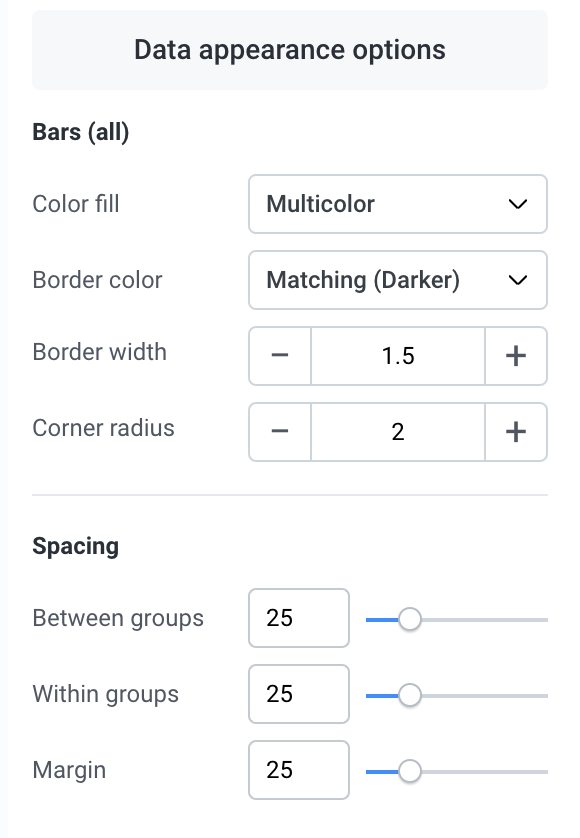Screen dimensions: 580x838
Task: Click the Border color dropdown chevron arrow
Action: point(517,280)
